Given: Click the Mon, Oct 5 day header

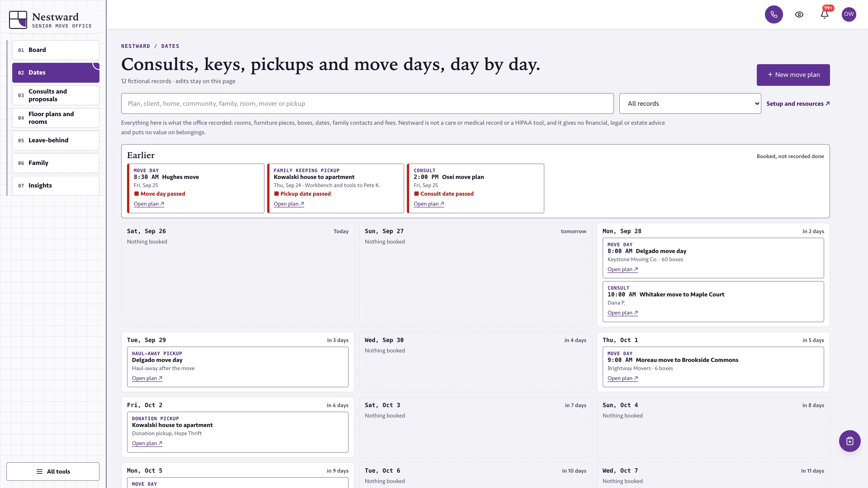Looking at the screenshot, I should 145,470.
